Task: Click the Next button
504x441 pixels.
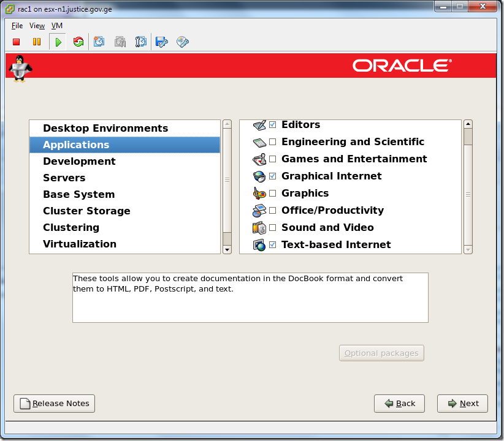Action: point(462,403)
